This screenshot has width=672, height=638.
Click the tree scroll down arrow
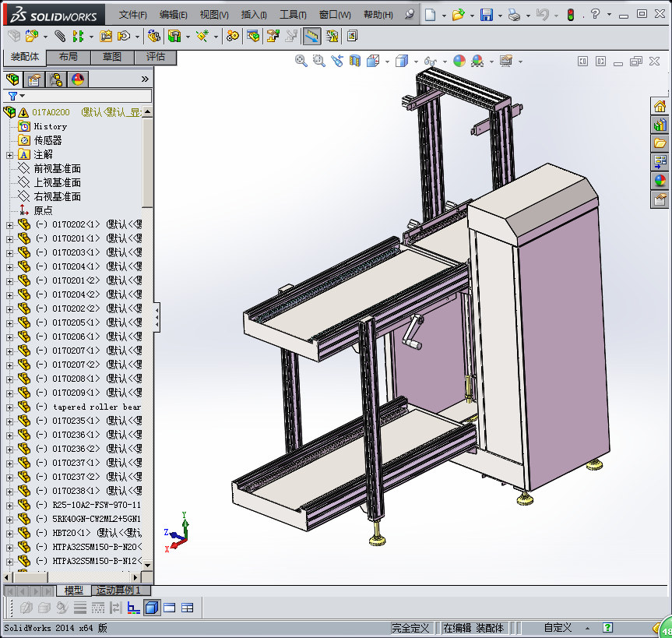coord(147,565)
